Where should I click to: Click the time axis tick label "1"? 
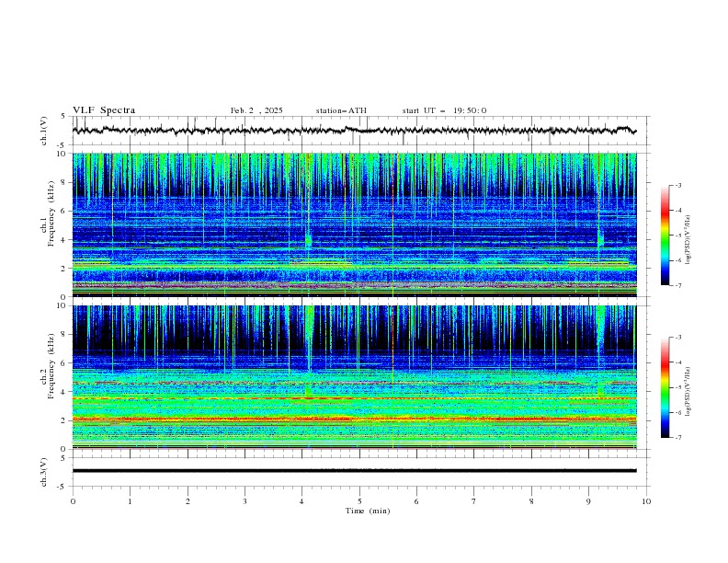130,501
